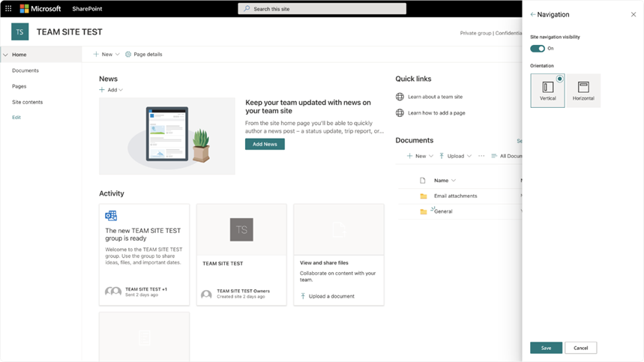The image size is (644, 362).
Task: Open SharePoint home link in header
Action: (87, 9)
